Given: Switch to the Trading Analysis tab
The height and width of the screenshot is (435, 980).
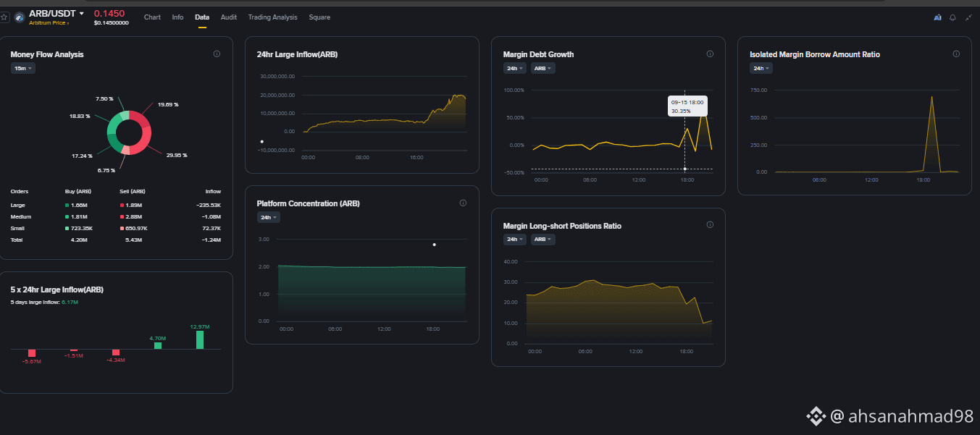Looking at the screenshot, I should pos(272,17).
